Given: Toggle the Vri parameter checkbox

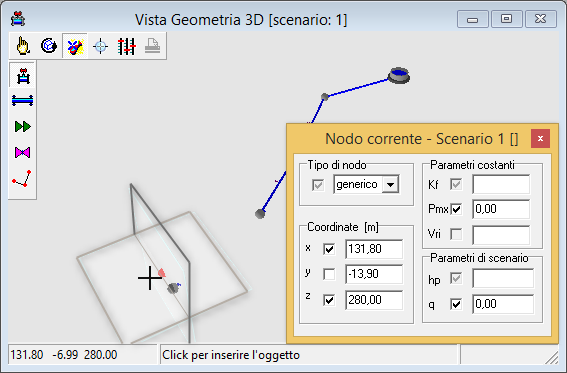Looking at the screenshot, I should click(456, 234).
